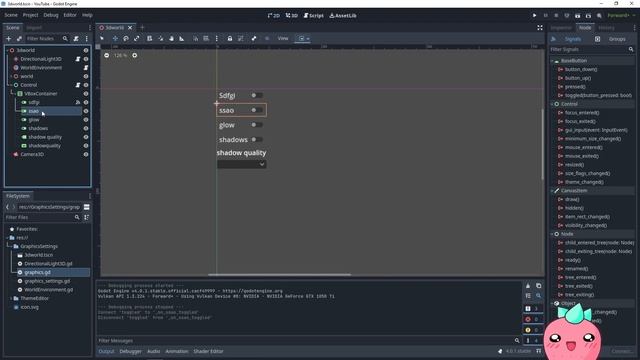Copy the output log selection

point(538,286)
